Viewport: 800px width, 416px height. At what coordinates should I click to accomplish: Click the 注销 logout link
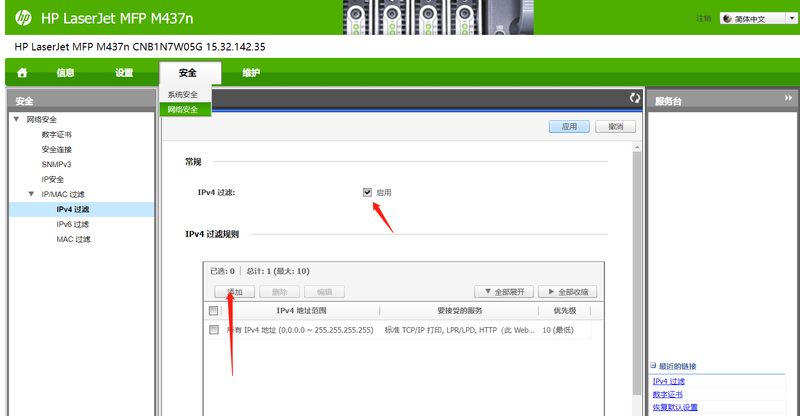click(704, 18)
